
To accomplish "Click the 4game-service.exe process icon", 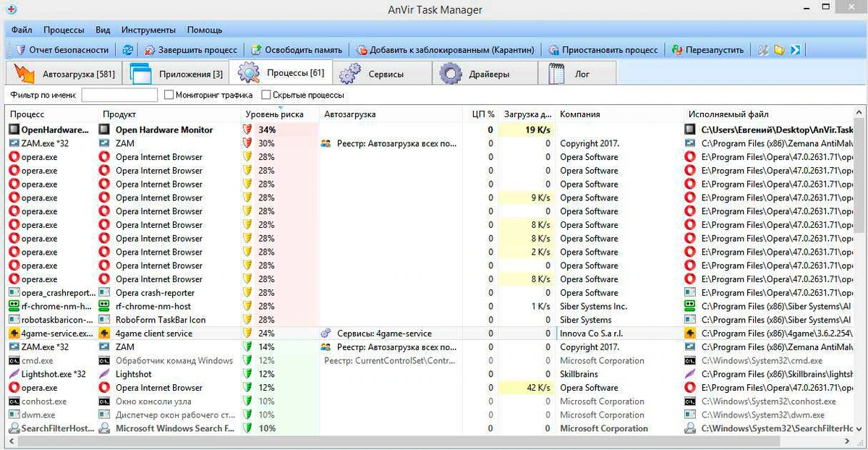I will click(14, 334).
